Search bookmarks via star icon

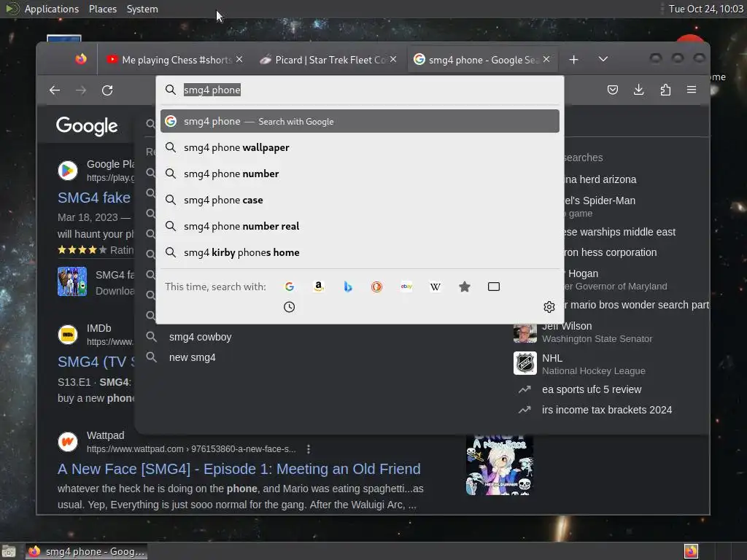(465, 287)
